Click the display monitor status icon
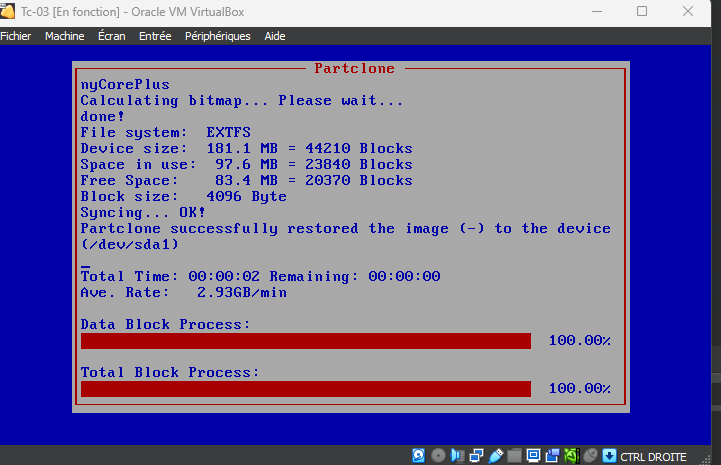The width and height of the screenshot is (721, 465). coord(533,455)
